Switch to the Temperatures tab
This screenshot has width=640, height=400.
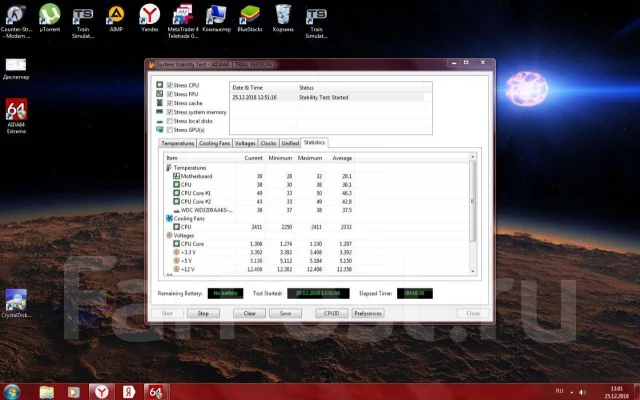[x=178, y=143]
